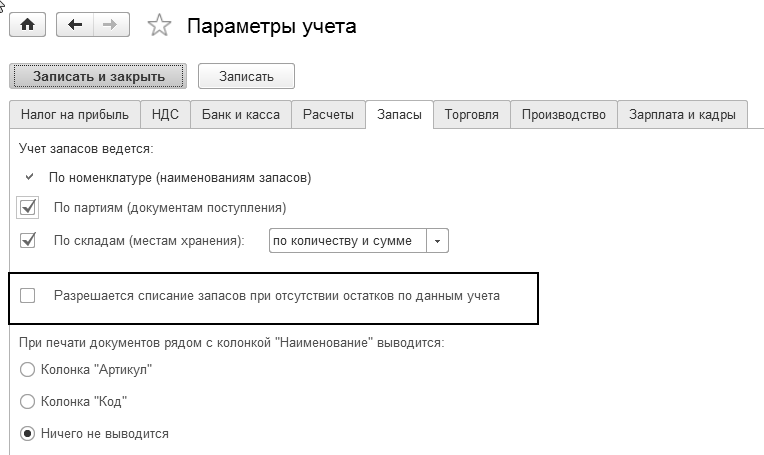Toggle the 'По складам' checkbox
Viewport: 764px width, 455px height.
click(x=28, y=240)
